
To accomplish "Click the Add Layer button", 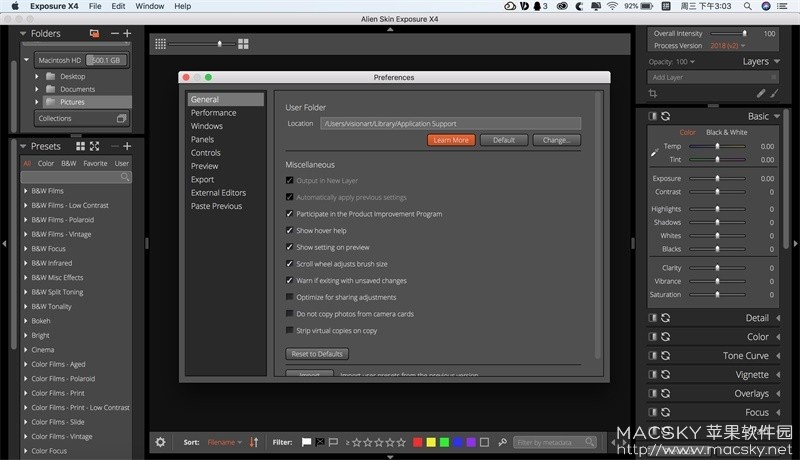I will point(713,77).
